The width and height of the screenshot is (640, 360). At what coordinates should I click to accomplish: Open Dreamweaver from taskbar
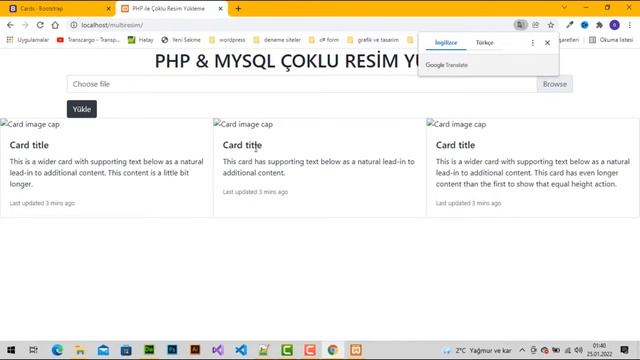pos(149,350)
